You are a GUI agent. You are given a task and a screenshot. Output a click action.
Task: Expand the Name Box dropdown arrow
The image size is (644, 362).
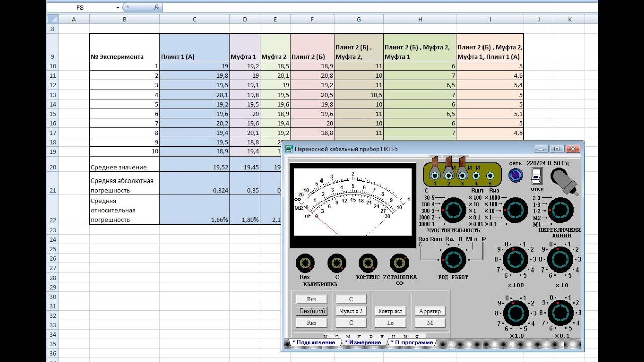[x=118, y=7]
